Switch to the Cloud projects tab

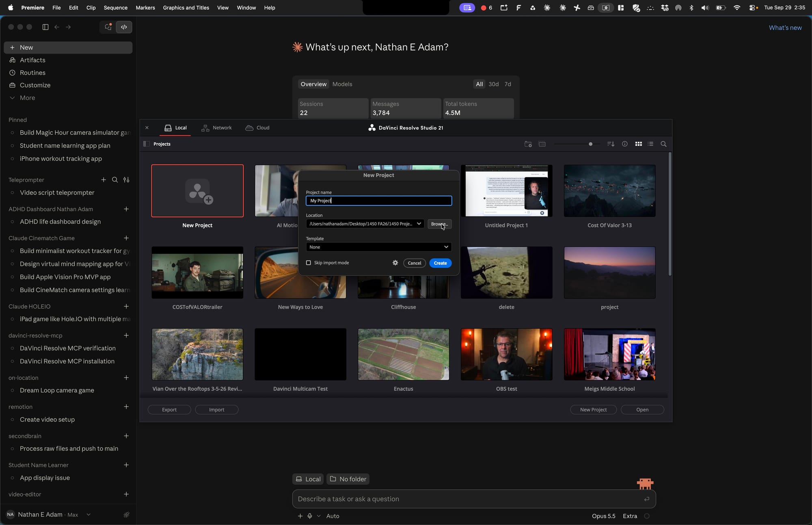click(257, 128)
